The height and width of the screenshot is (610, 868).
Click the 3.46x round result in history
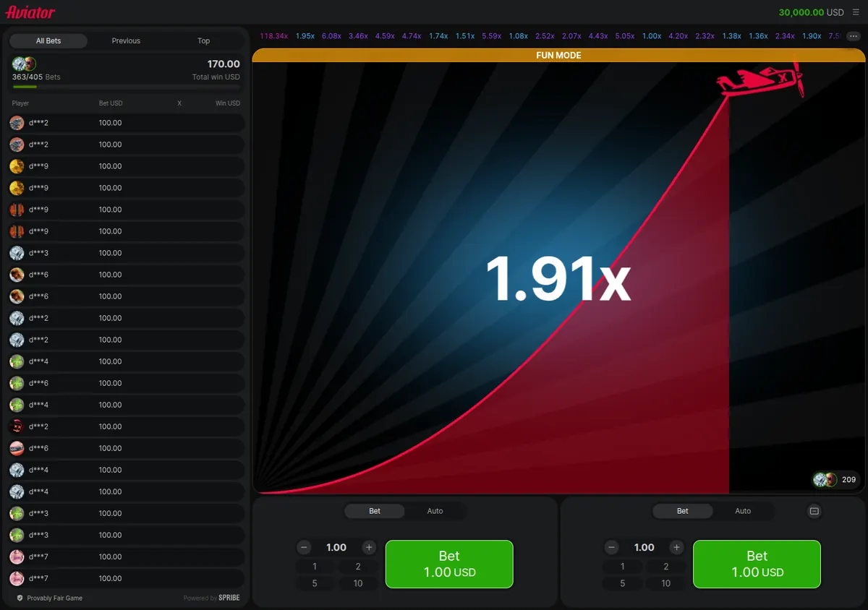point(358,35)
